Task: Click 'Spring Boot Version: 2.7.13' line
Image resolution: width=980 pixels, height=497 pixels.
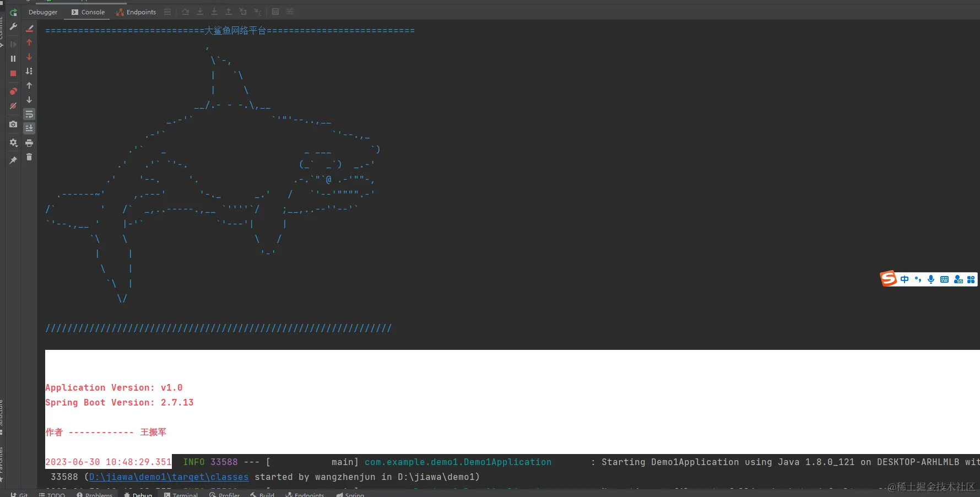Action: pos(119,402)
